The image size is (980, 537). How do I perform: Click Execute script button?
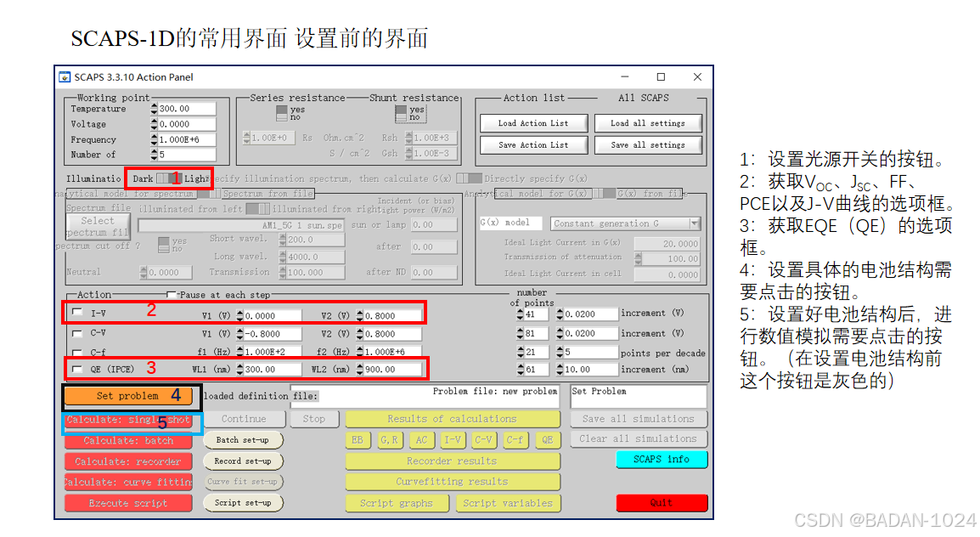coord(128,503)
